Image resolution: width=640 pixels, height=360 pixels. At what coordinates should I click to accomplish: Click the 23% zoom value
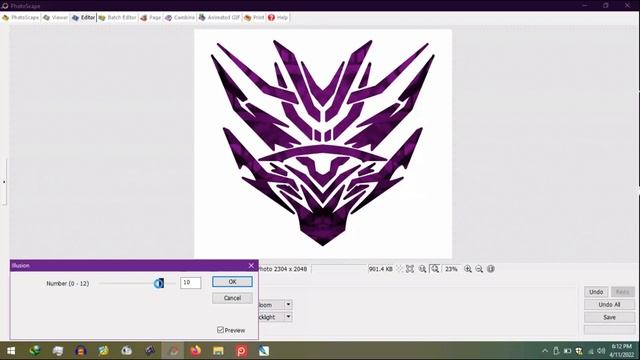451,269
